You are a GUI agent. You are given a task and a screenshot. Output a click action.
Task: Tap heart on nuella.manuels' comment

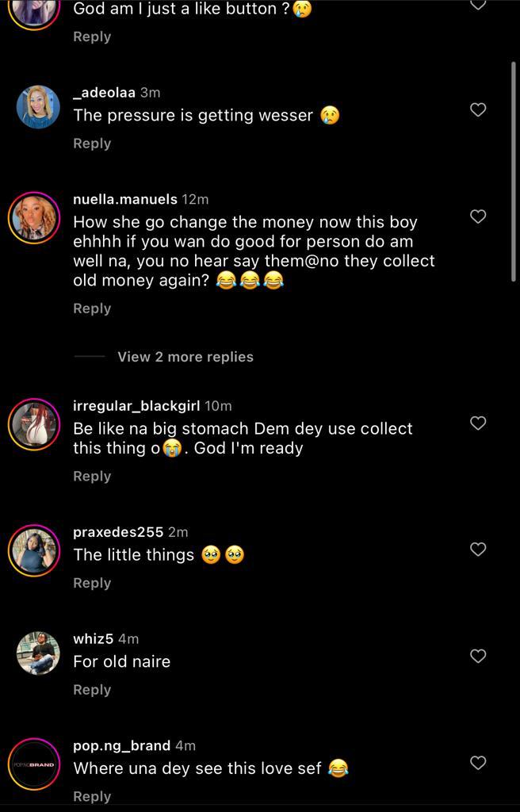tap(478, 216)
